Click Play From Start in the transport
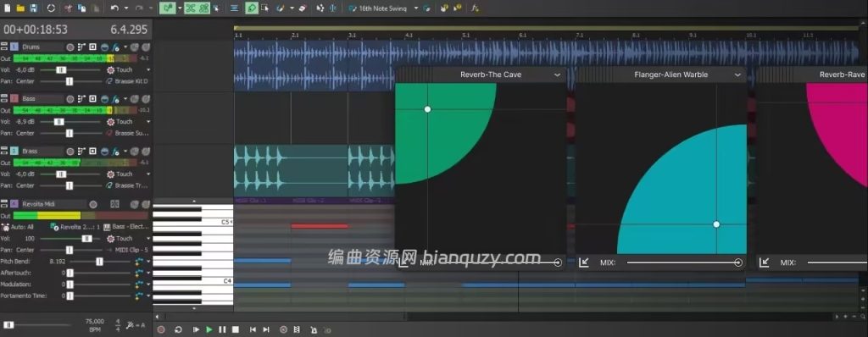 click(x=196, y=329)
